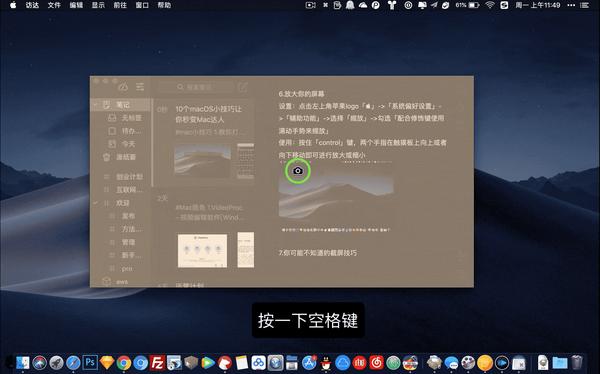Open the 显示 menu
The image size is (600, 374).
[x=98, y=5]
